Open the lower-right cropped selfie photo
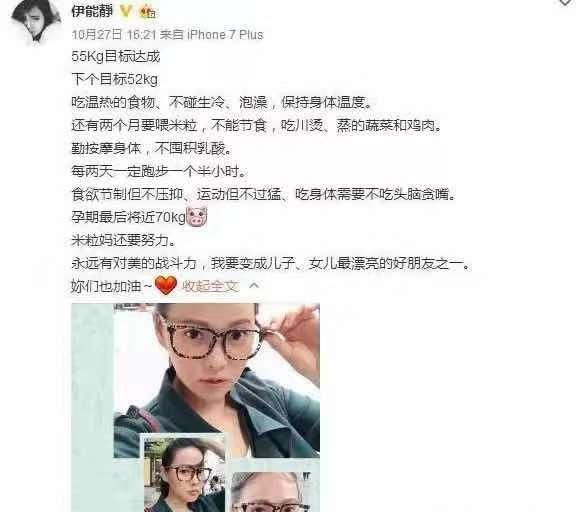This screenshot has height=512, width=576. point(271,492)
